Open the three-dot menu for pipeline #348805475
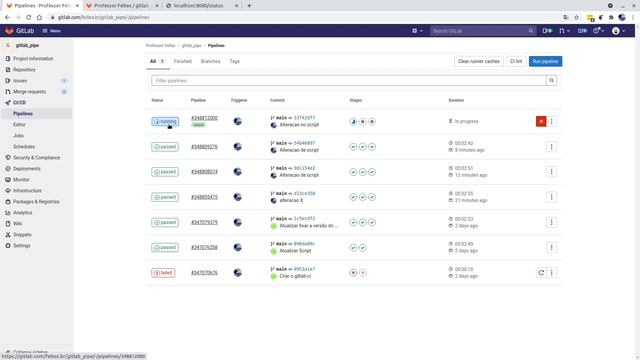Viewport: 640px width, 360px height. pos(551,197)
